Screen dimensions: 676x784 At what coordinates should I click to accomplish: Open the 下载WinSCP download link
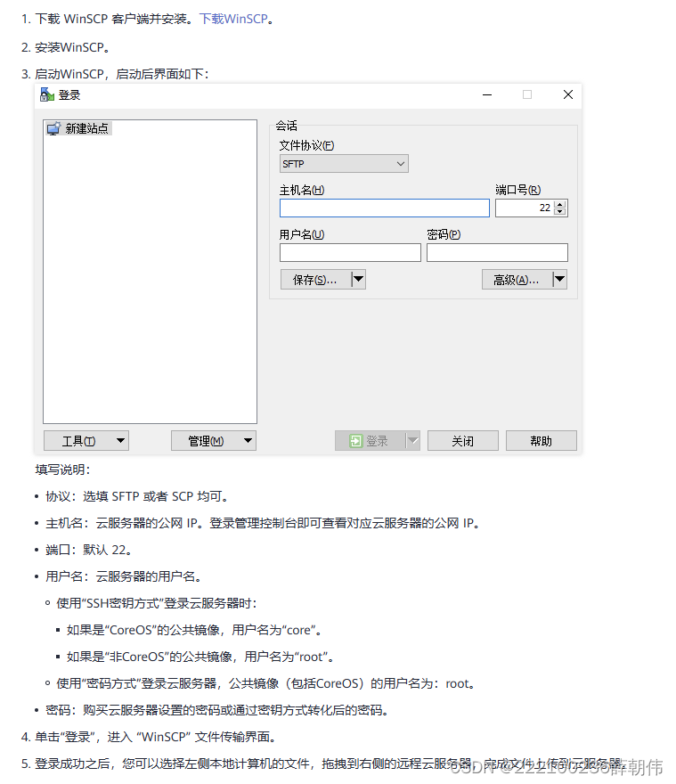pos(233,19)
